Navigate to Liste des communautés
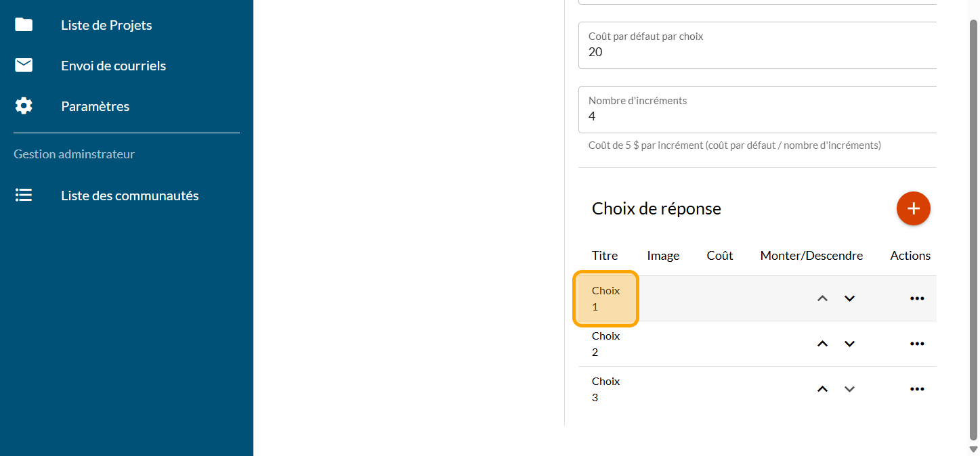Screen dimensions: 980x456 pos(129,196)
